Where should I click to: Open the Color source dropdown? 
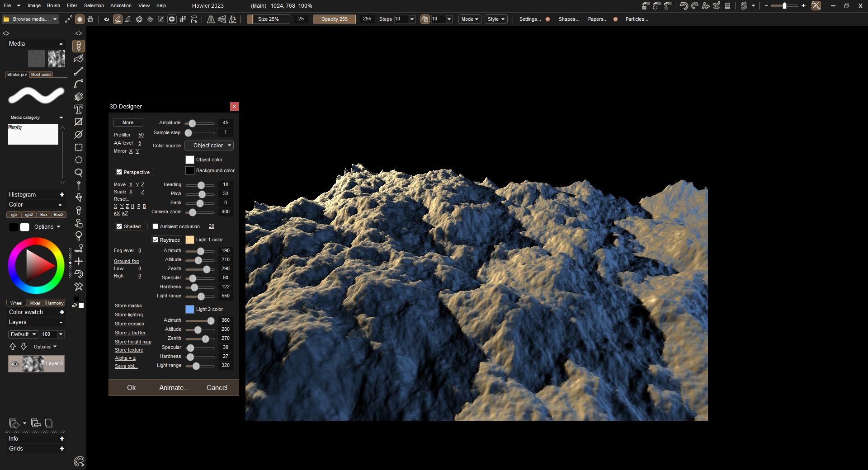tap(209, 146)
